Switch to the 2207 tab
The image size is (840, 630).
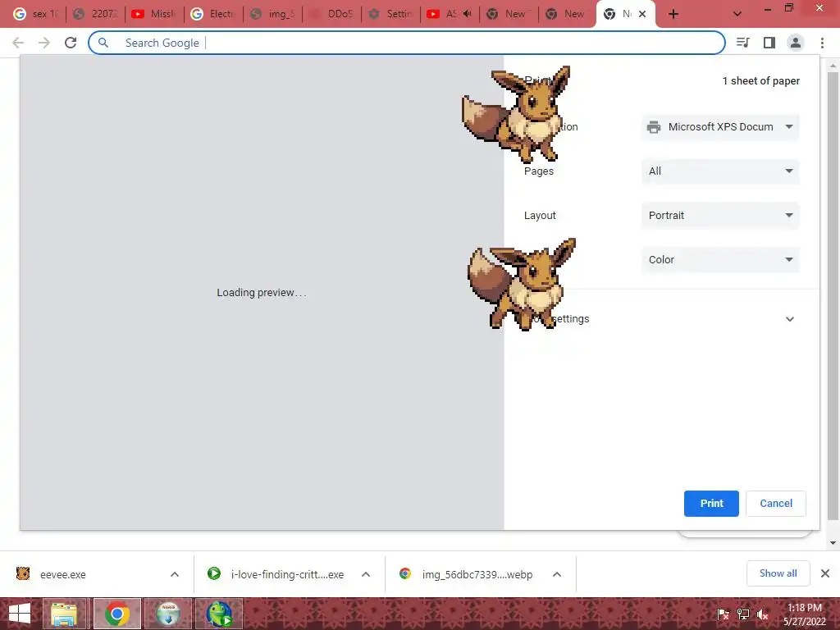[95, 14]
